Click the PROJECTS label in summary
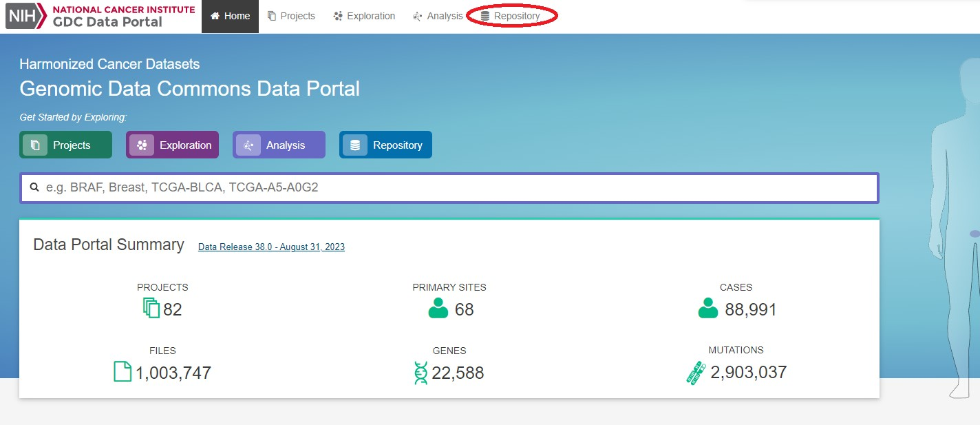The image size is (980, 425). click(x=162, y=287)
